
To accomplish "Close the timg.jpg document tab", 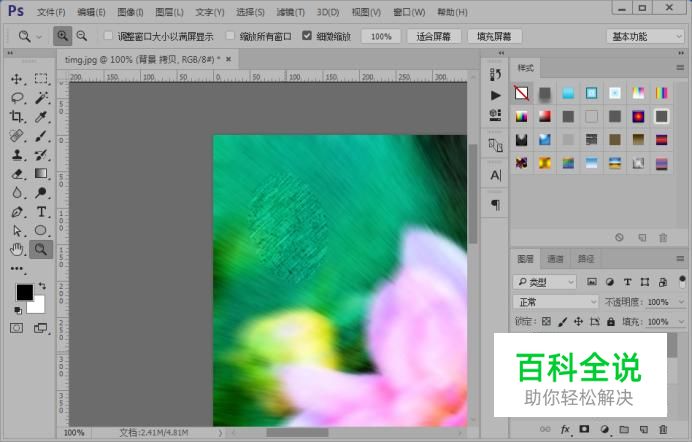I will click(229, 59).
